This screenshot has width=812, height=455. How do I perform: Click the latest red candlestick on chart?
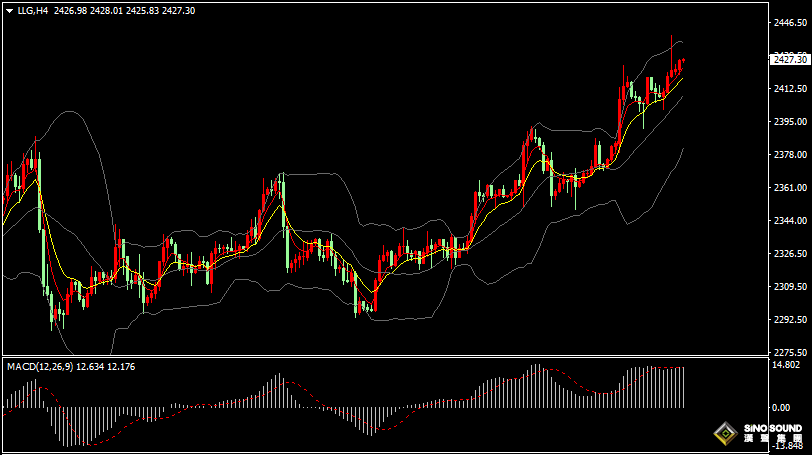pyautogui.click(x=682, y=65)
